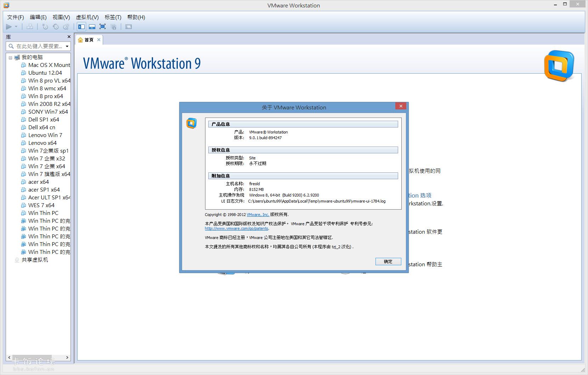Click the 确定 button in About dialog

[x=388, y=261]
